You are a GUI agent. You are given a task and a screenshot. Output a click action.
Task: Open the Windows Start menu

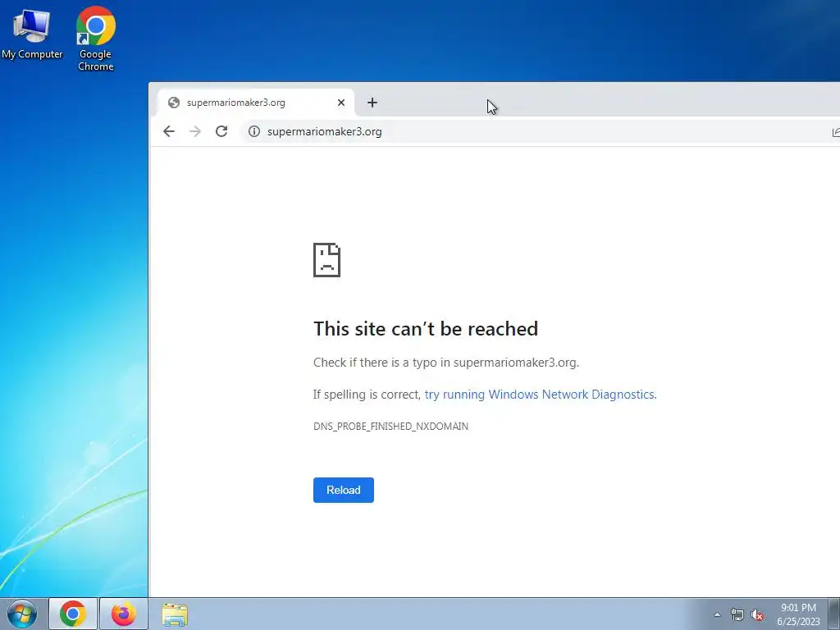click(22, 614)
